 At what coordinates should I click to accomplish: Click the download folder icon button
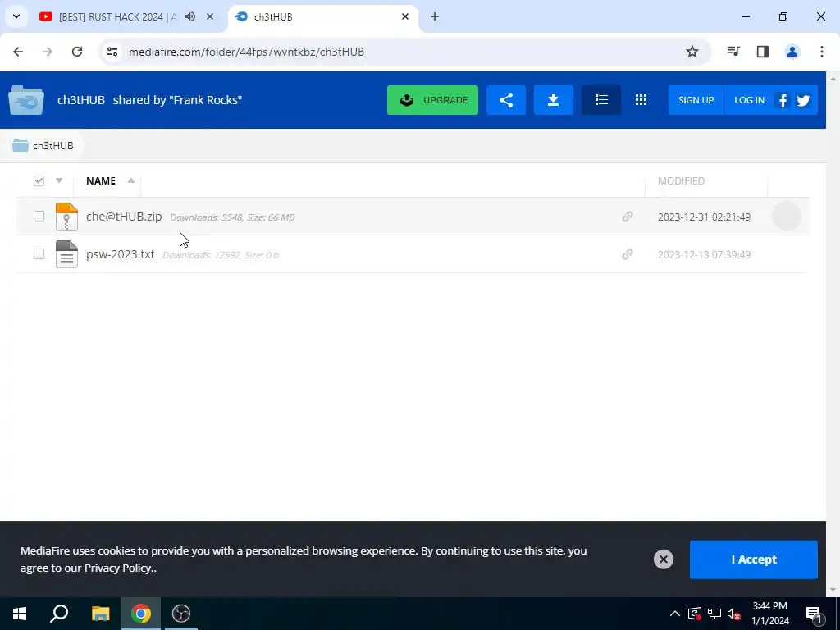coord(554,100)
